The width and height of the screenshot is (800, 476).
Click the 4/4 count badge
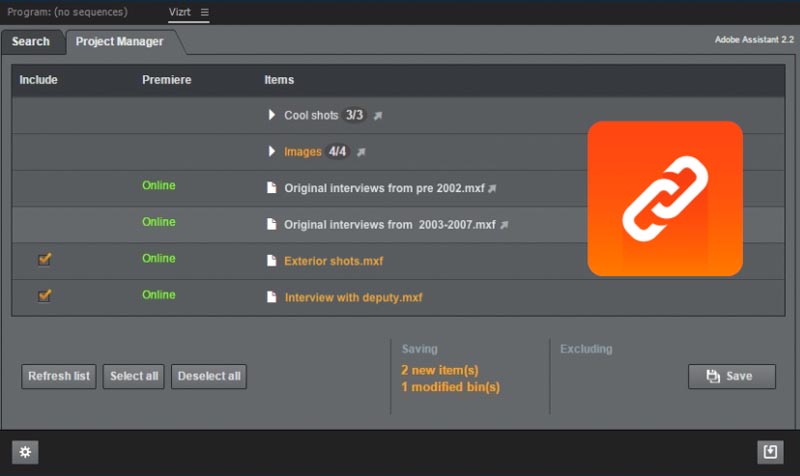click(337, 152)
